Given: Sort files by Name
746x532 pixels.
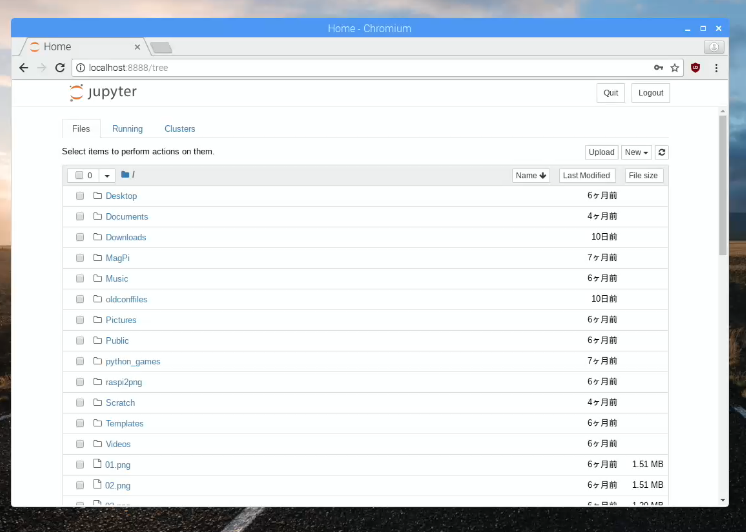Looking at the screenshot, I should 530,176.
